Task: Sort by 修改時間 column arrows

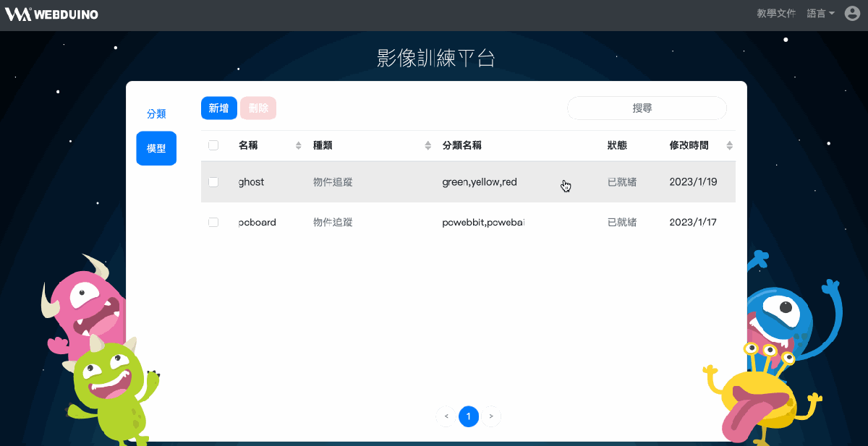Action: click(729, 146)
